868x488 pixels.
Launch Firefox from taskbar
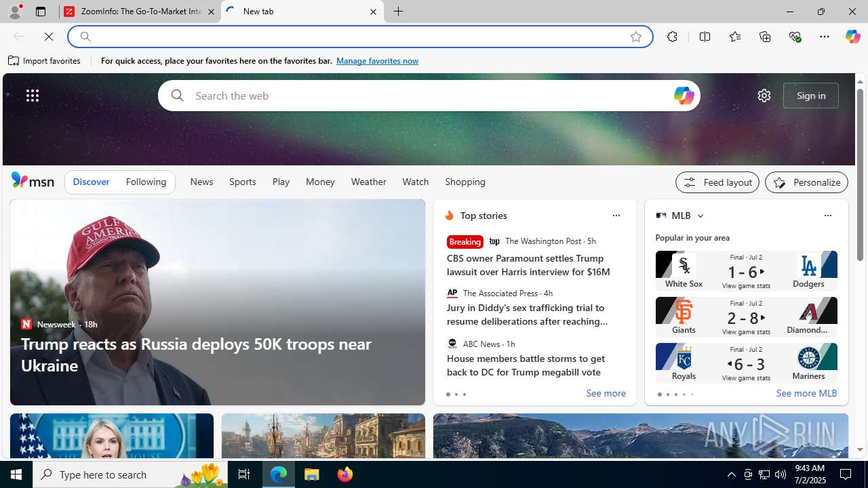click(345, 474)
